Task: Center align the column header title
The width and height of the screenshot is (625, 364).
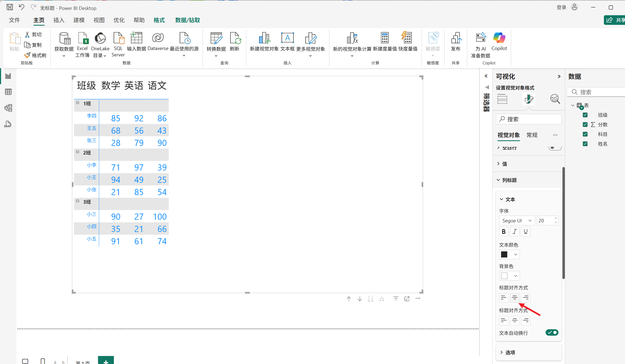Action: click(515, 298)
